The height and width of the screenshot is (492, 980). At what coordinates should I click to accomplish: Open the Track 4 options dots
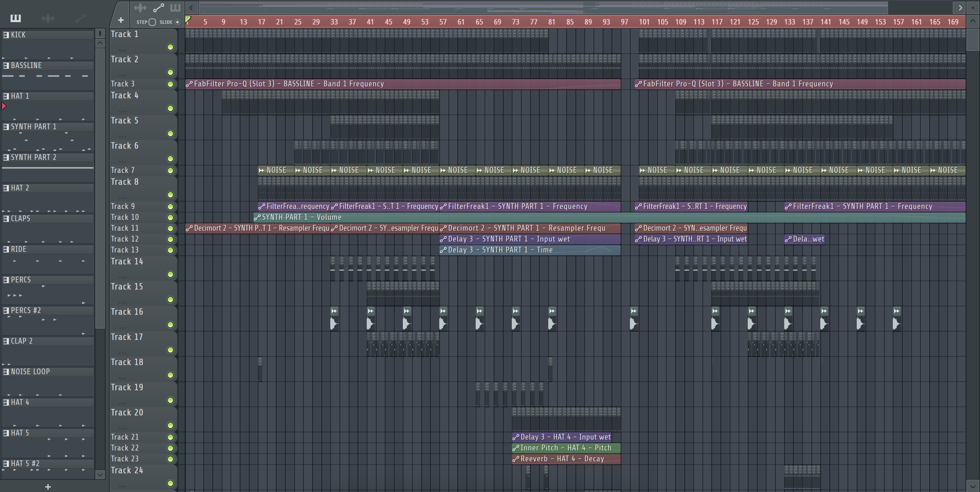tap(122, 111)
